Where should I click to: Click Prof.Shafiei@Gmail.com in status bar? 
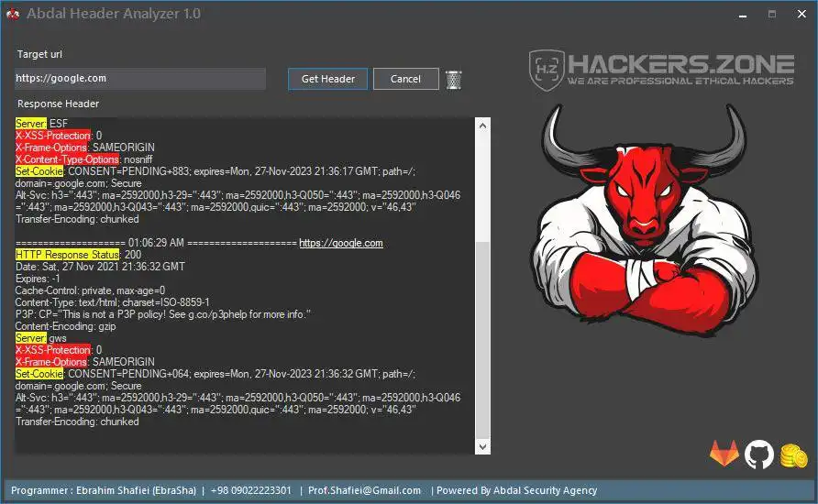[x=364, y=490]
